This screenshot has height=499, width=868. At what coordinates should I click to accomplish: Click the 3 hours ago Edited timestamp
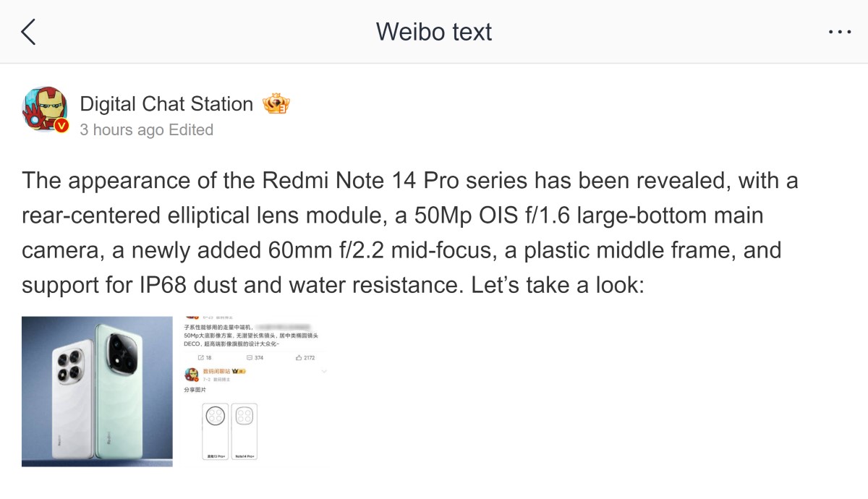point(147,130)
